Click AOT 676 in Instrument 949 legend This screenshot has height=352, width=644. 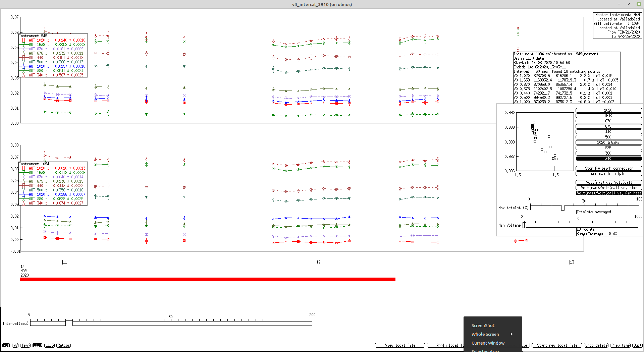(52, 53)
